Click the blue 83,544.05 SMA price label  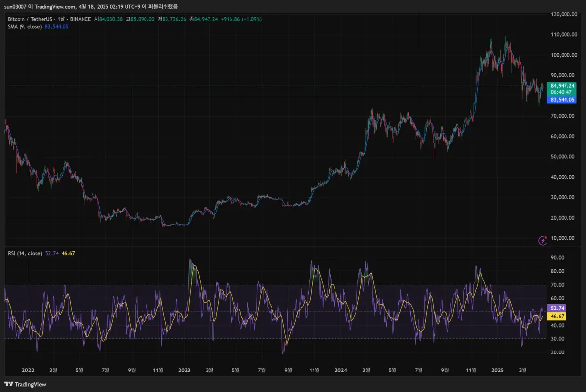[x=563, y=100]
